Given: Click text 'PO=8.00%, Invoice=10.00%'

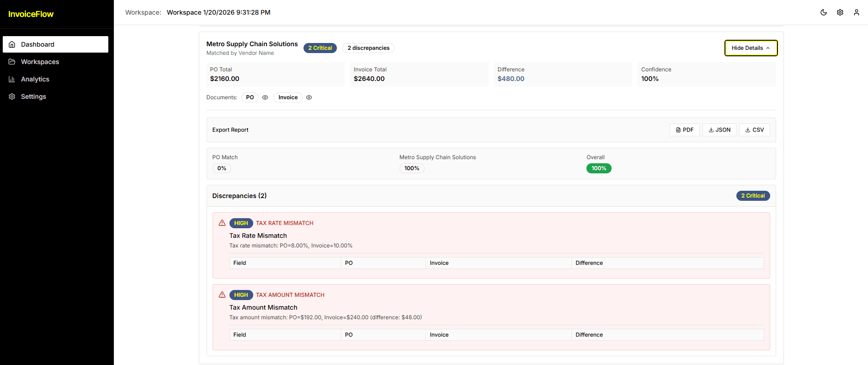Looking at the screenshot, I should pos(316,246).
